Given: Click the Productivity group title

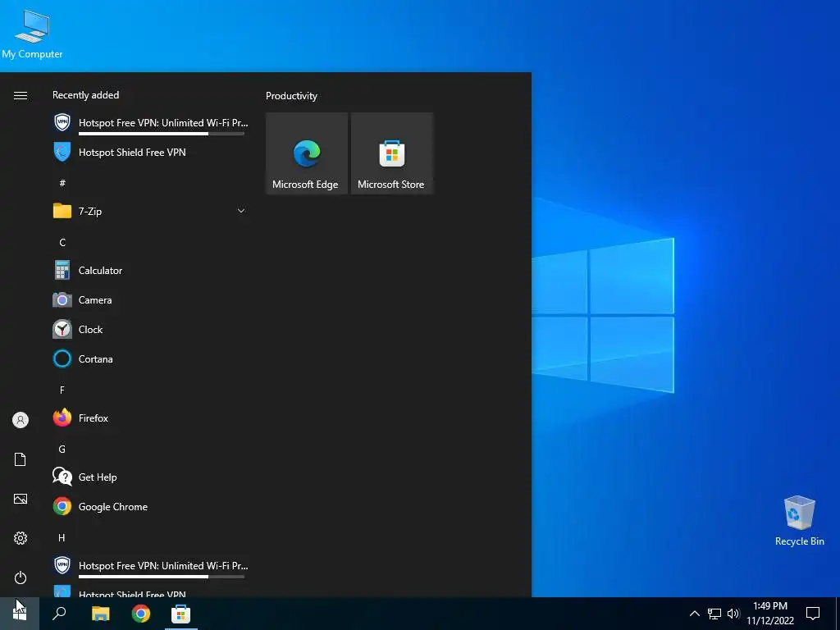Looking at the screenshot, I should coord(291,96).
